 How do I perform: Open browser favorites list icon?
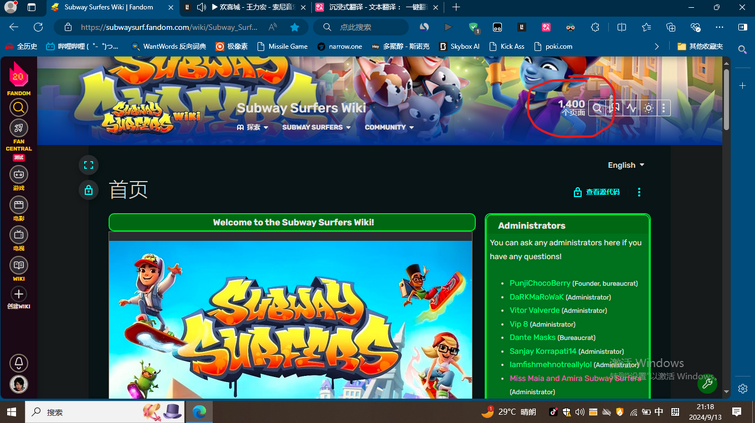point(646,27)
